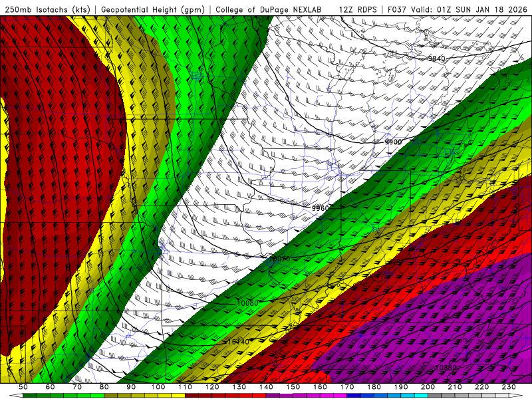Click the 10380 height contour label
The width and height of the screenshot is (532, 399).
point(446,368)
